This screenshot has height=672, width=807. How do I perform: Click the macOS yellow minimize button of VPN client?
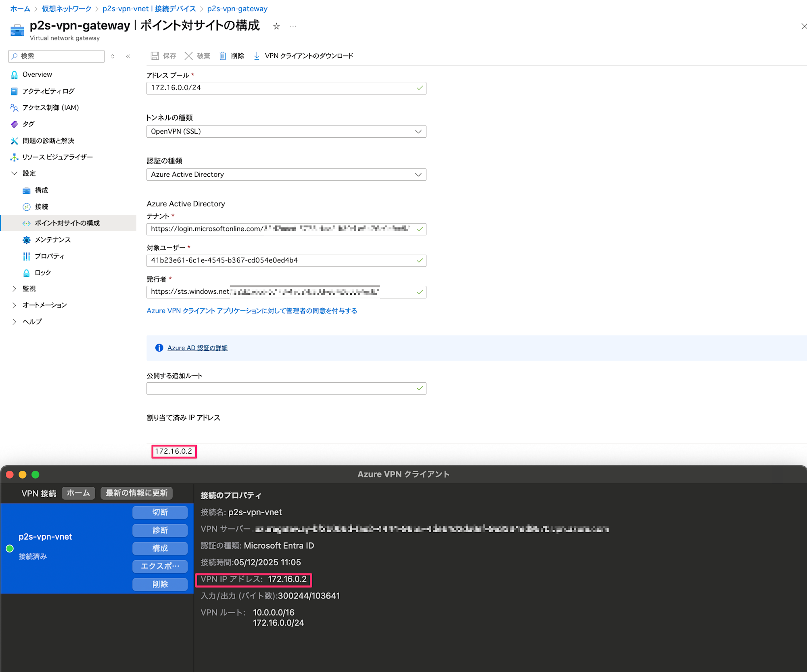(x=23, y=475)
